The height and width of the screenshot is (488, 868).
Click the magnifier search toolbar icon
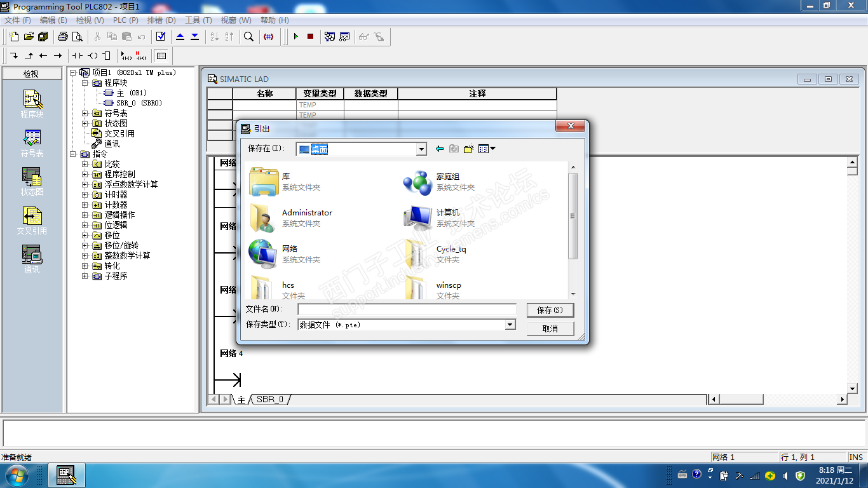248,37
